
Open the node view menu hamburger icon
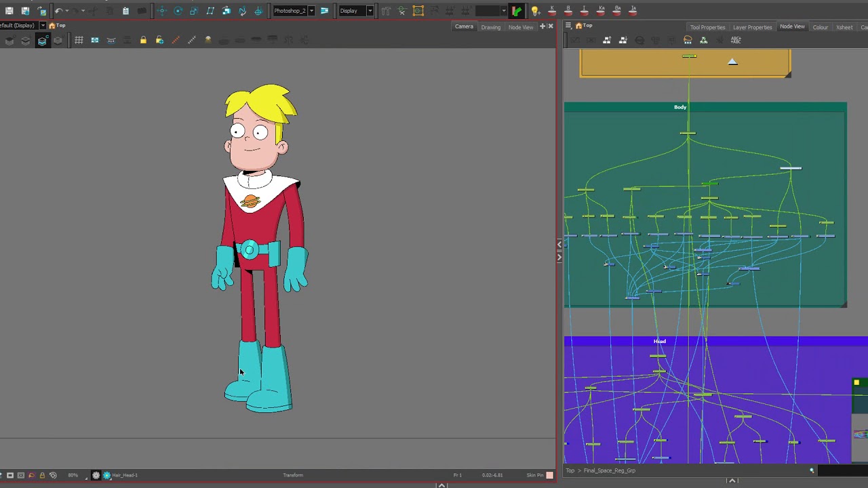[x=568, y=26]
